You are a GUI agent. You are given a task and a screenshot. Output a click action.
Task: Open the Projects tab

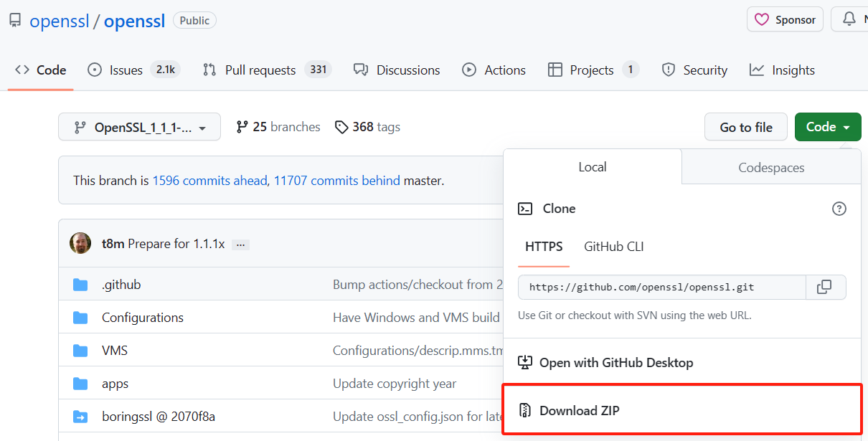[593, 70]
